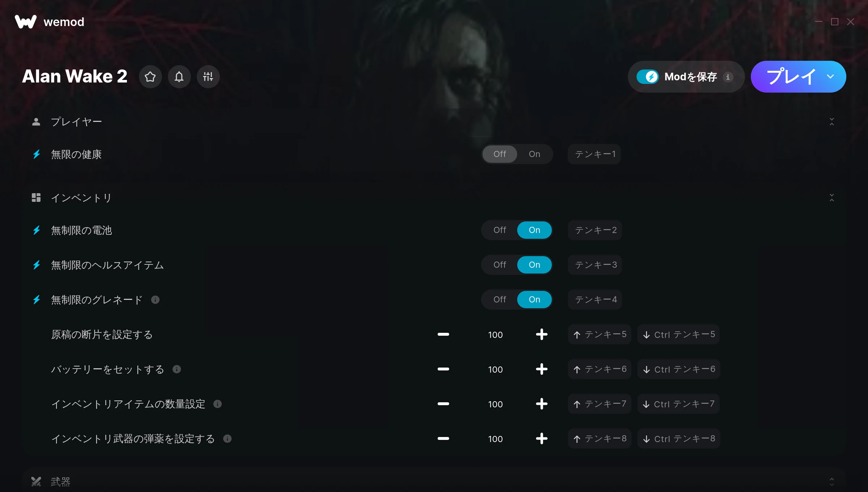Expand the 武器 section

[831, 482]
